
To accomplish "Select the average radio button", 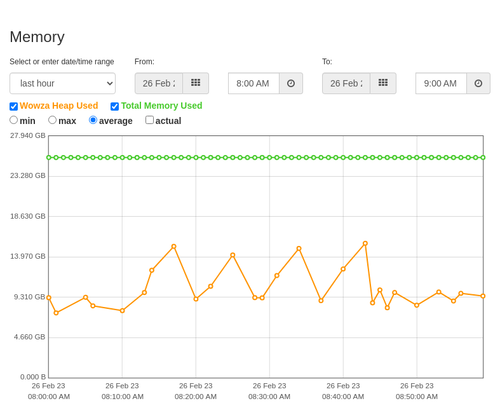I will point(93,120).
